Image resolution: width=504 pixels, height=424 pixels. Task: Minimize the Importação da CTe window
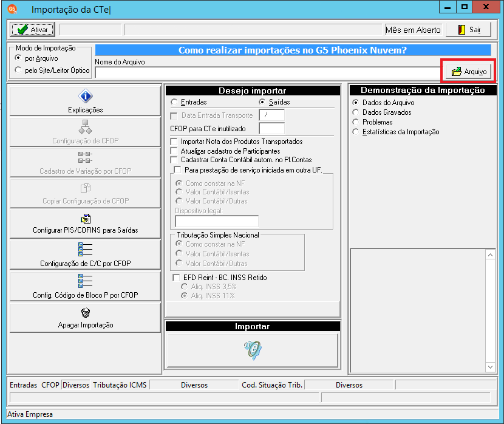point(448,7)
